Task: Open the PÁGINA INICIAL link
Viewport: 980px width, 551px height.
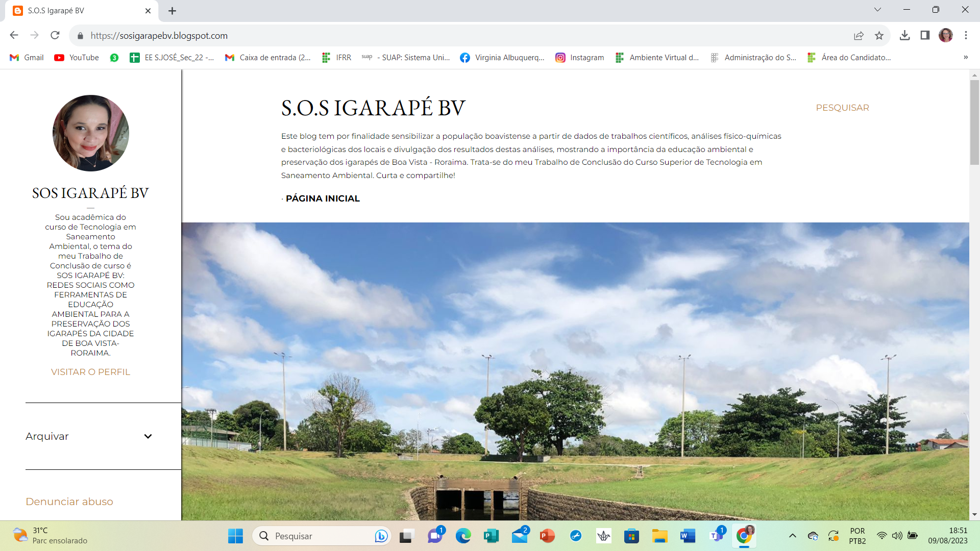Action: (323, 198)
